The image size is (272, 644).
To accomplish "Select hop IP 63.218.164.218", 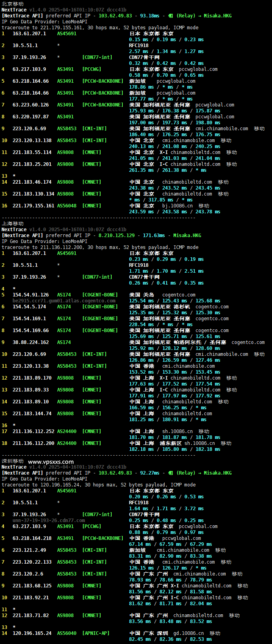I will coord(32,538).
